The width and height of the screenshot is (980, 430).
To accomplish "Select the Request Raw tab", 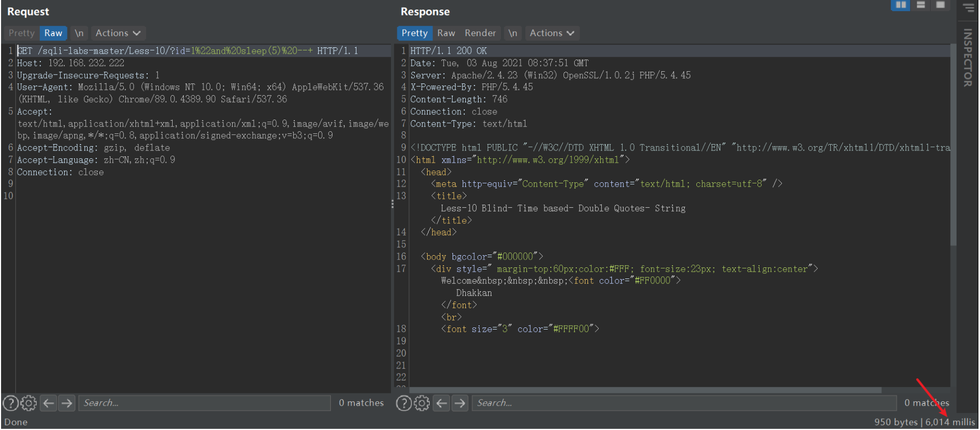I will click(53, 33).
